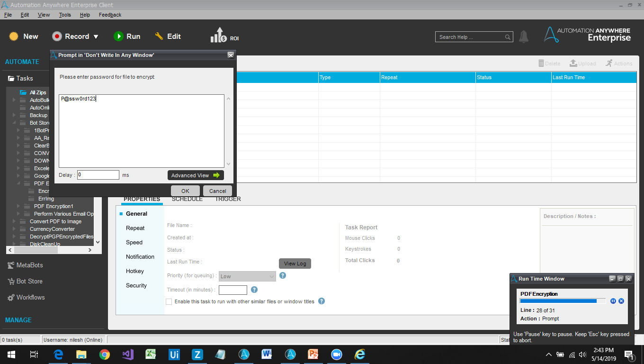Select the Repeat properties section
The image size is (644, 364).
coord(135,228)
